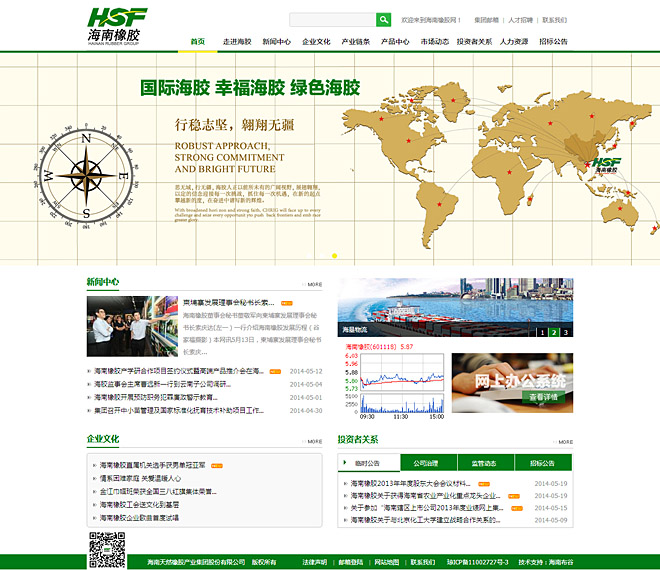This screenshot has width=660, height=570.
Task: Select slide number 1 on the shipping banner
Action: [x=543, y=331]
